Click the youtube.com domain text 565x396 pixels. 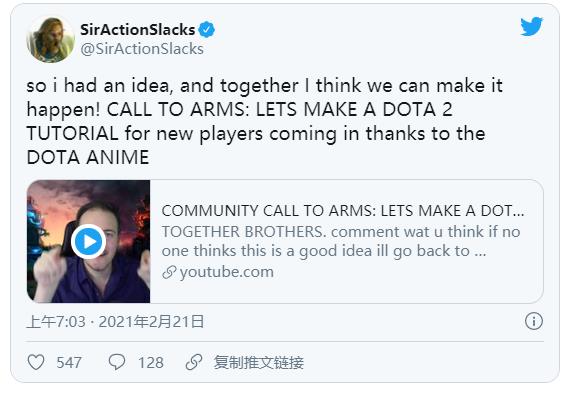point(227,272)
